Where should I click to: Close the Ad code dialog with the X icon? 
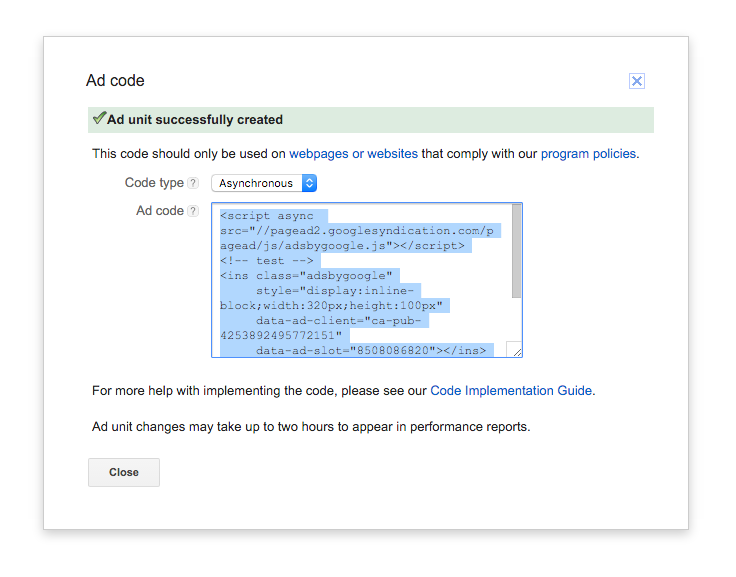point(636,81)
